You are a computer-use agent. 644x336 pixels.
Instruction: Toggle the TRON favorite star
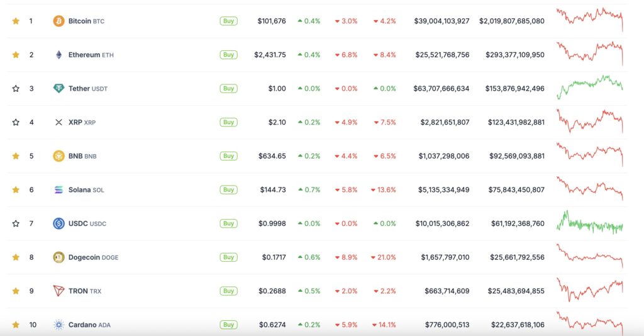[x=16, y=291]
